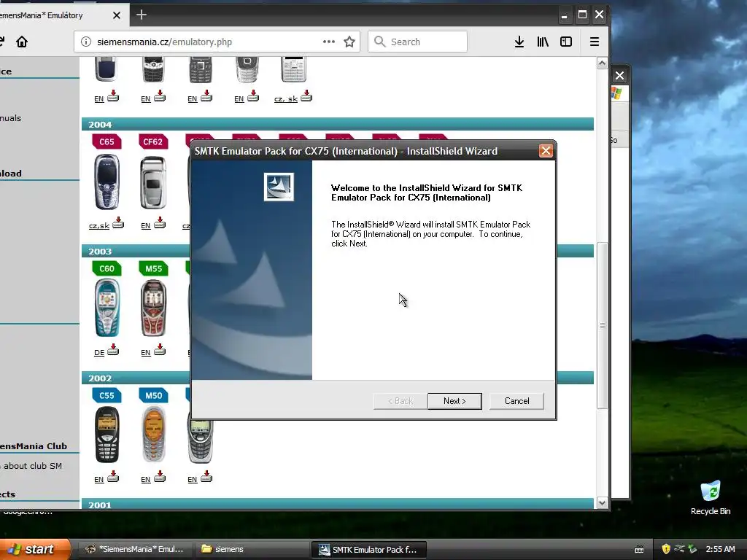Switch to siemens folder taskbar item
Viewport: 747px width, 560px height.
252,549
